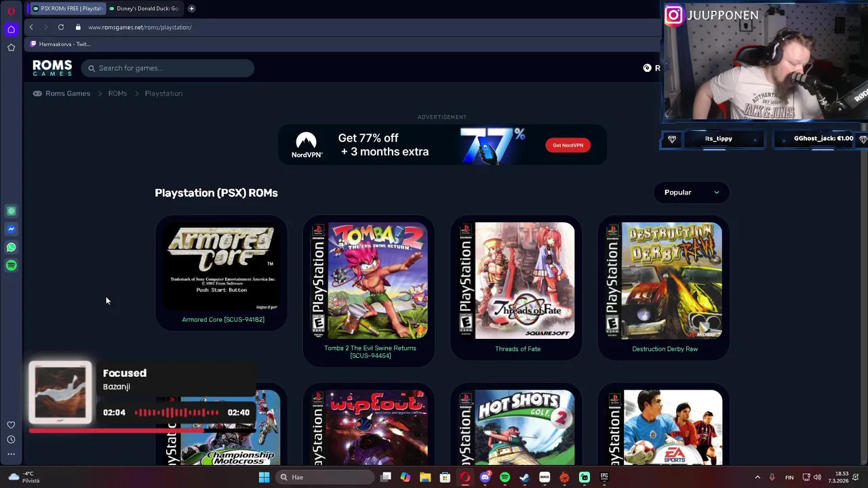Image resolution: width=868 pixels, height=488 pixels.
Task: Click EA Sports soccer game cover
Action: click(665, 428)
